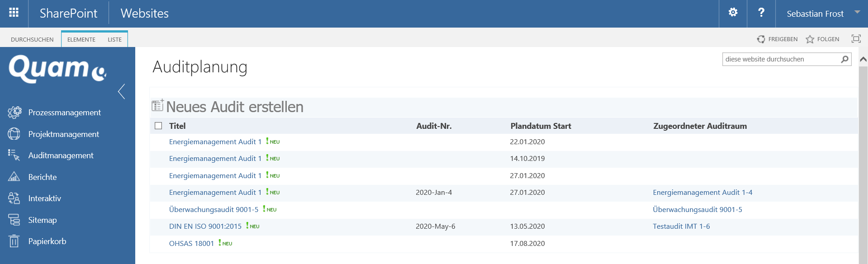Open Berichte in the sidebar
The width and height of the screenshot is (868, 264).
click(43, 177)
